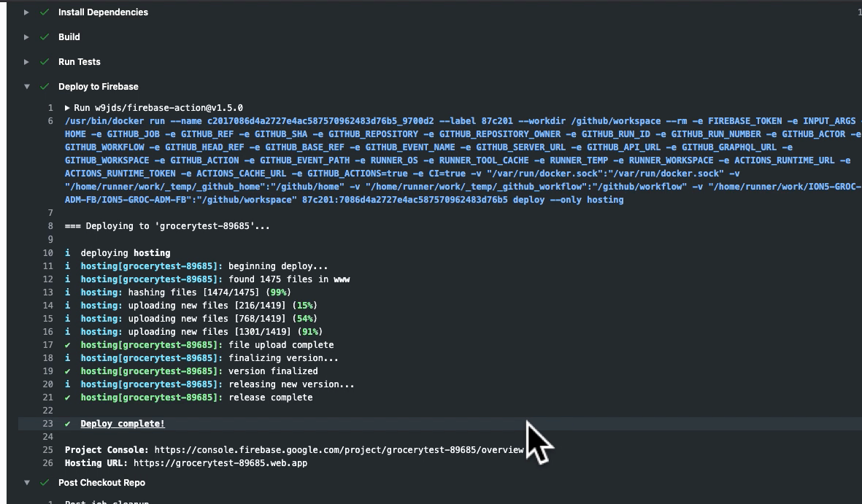Image resolution: width=862 pixels, height=504 pixels.
Task: Click the Run Tests success checkmark
Action: (x=45, y=61)
